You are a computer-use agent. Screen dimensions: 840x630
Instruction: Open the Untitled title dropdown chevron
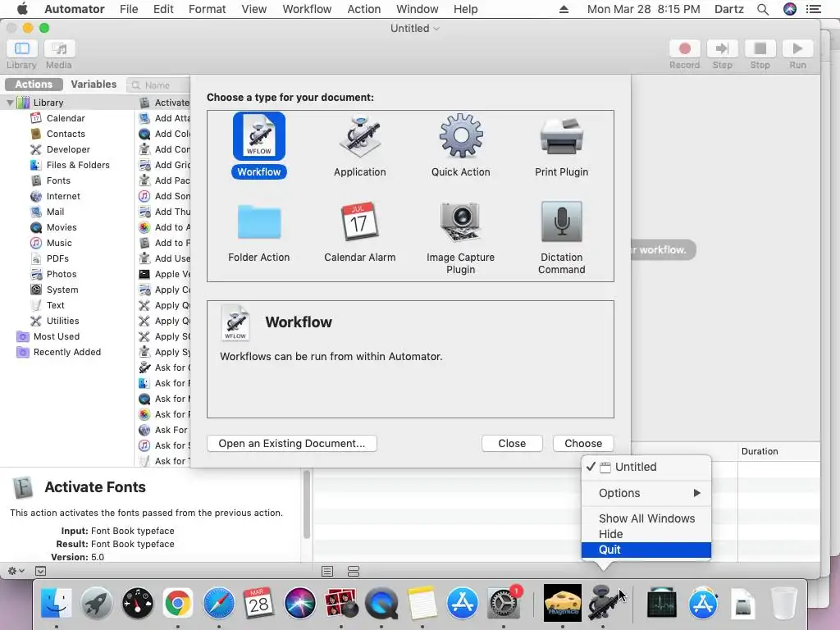tap(436, 29)
